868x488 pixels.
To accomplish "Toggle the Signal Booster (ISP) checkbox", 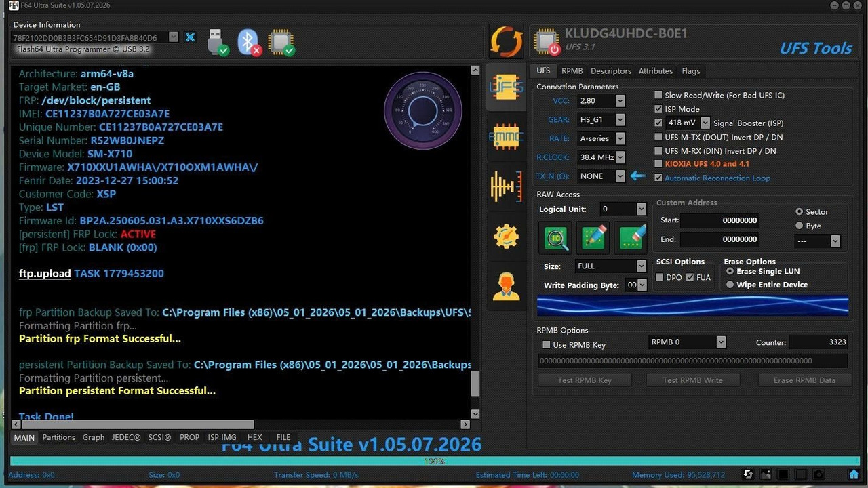I will click(658, 123).
